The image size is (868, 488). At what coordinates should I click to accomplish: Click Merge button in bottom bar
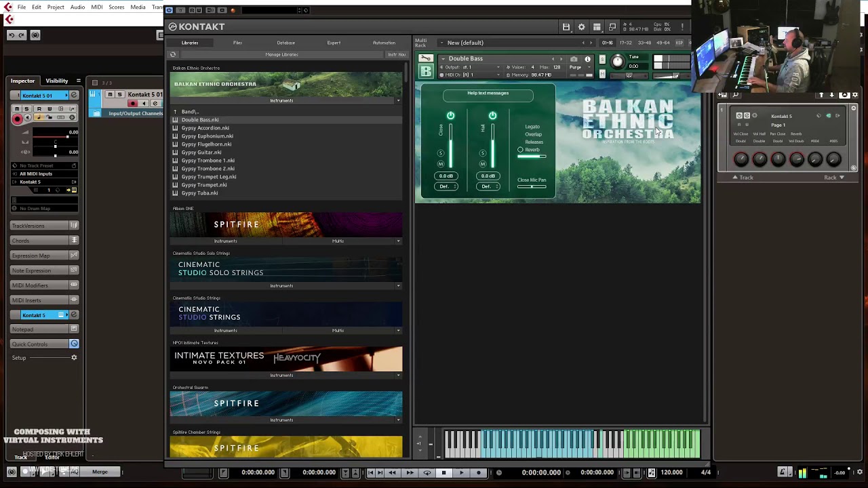(x=100, y=472)
